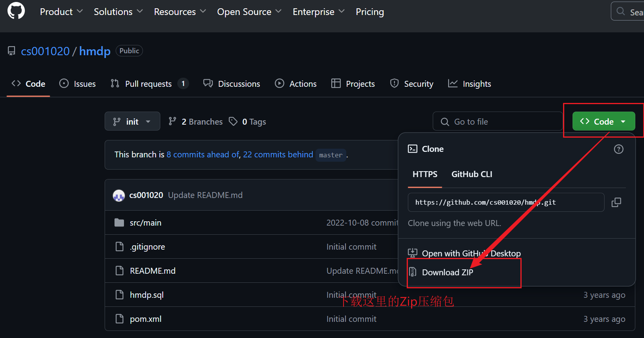Click the cs001020 avatar in commit row
This screenshot has height=338, width=644.
pos(119,195)
